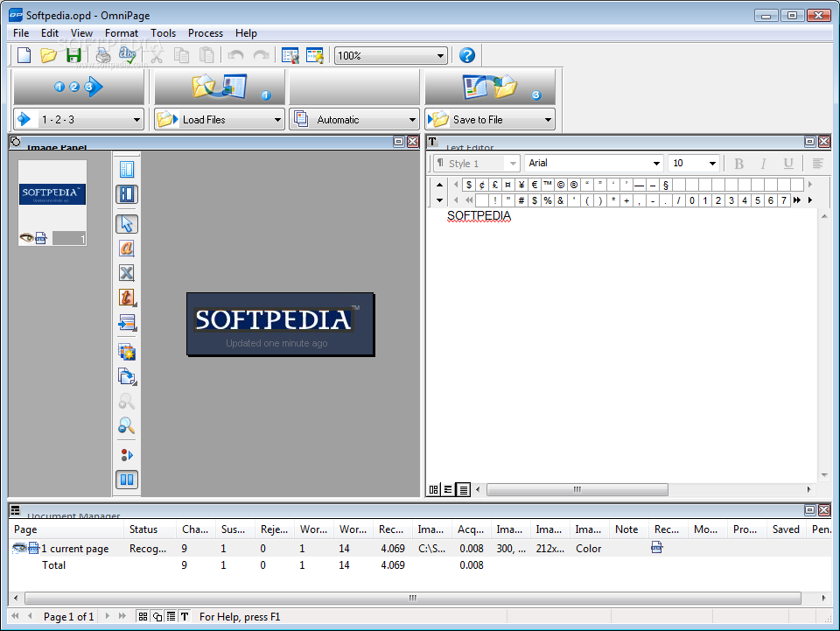Insert the euro symbol from character bar
Screen dimensions: 840x631
[x=534, y=185]
